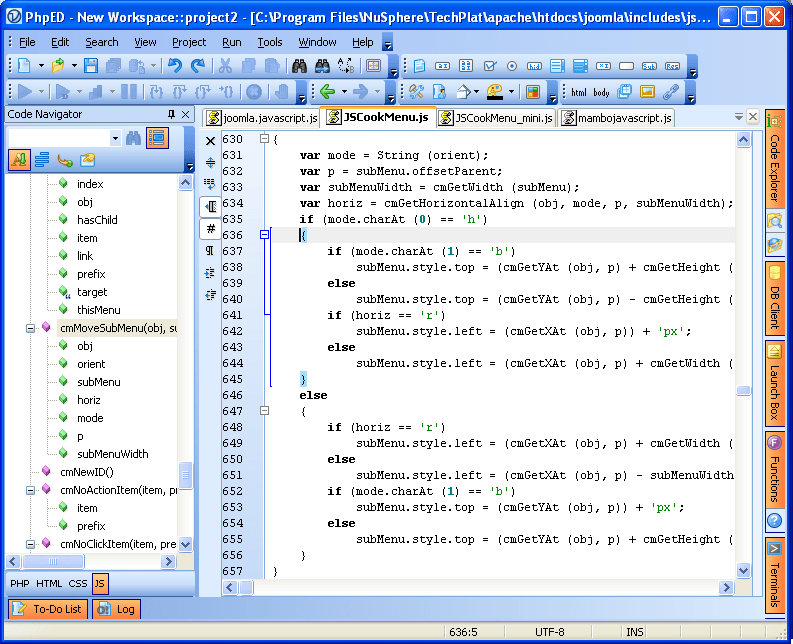
Task: Insert a Submit (Sub) button control
Action: [649, 66]
